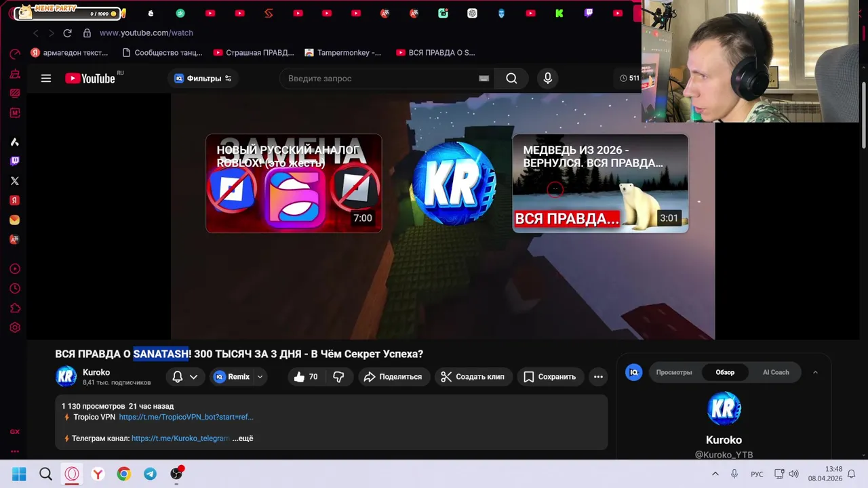Start voice search with the microphone
Screen dimensions: 868x488
548,79
